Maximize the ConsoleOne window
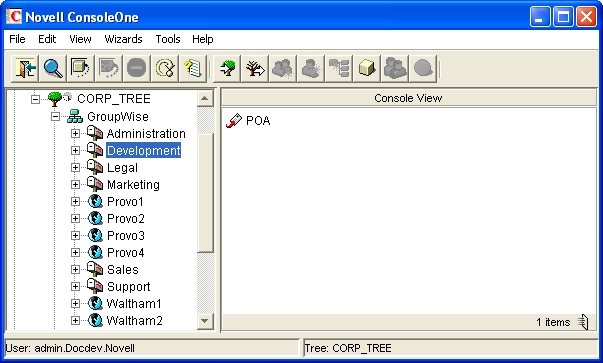This screenshot has width=603, height=363. (563, 17)
